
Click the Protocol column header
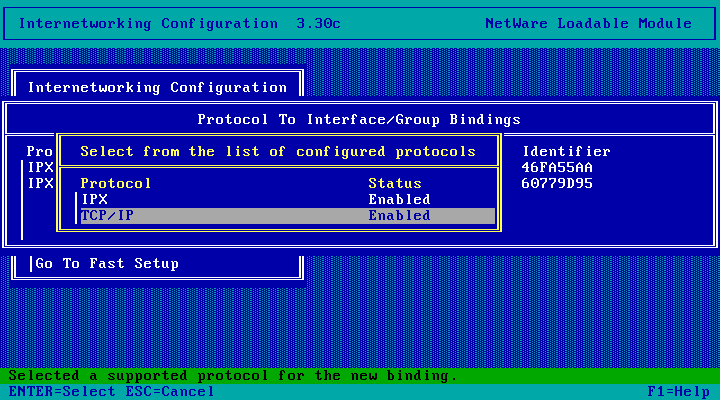pyautogui.click(x=116, y=183)
